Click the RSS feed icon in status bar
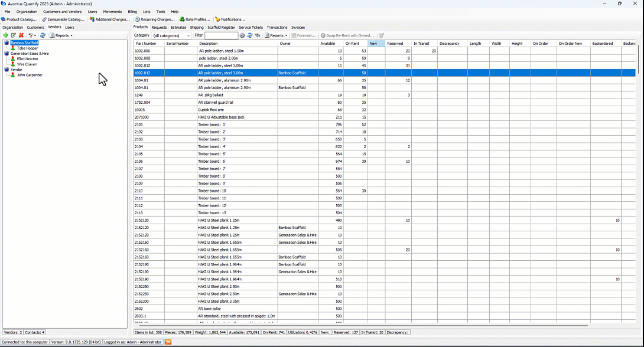This screenshot has height=347, width=644. (168, 342)
